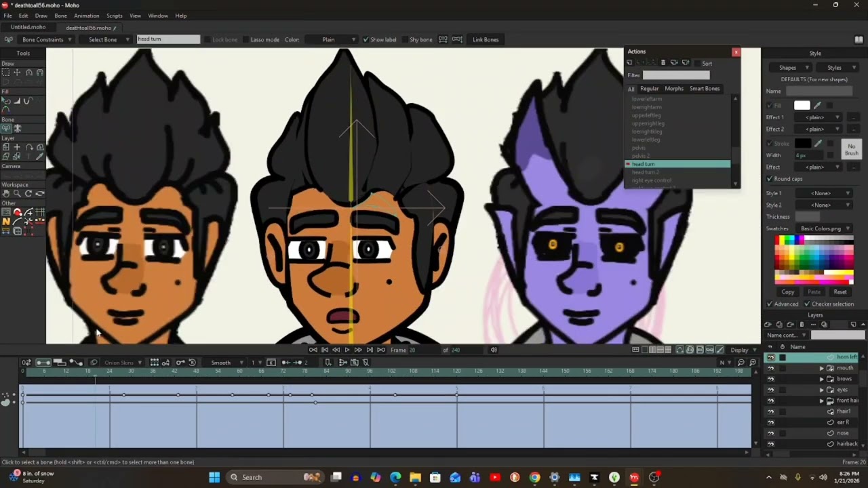Open the Swatches Basic Colors dropdown
The width and height of the screenshot is (868, 488).
click(x=824, y=228)
